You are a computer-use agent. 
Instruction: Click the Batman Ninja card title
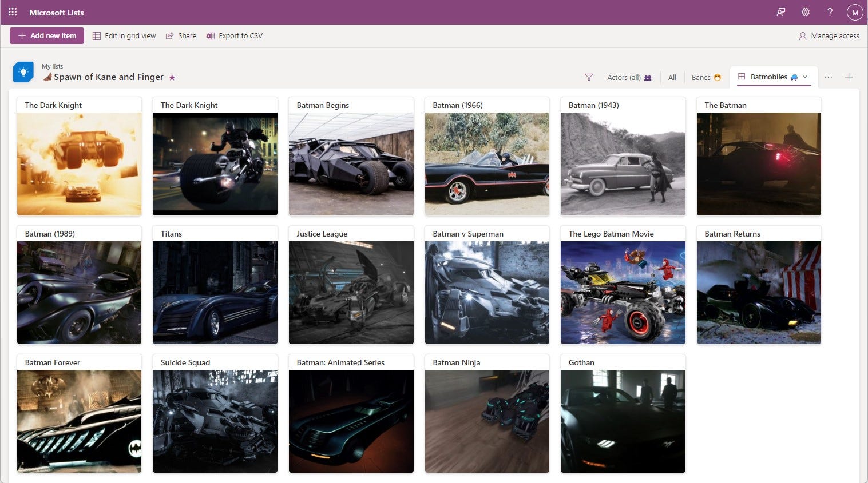coord(457,362)
